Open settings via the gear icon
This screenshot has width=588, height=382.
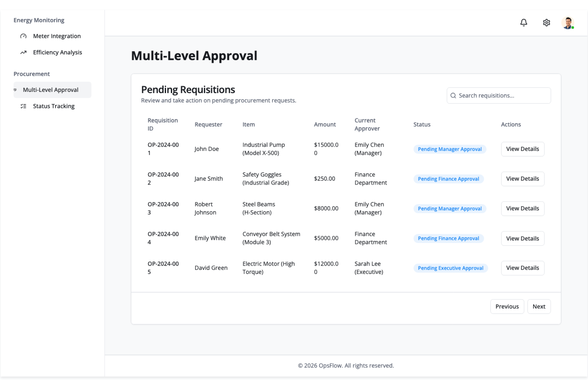(546, 23)
